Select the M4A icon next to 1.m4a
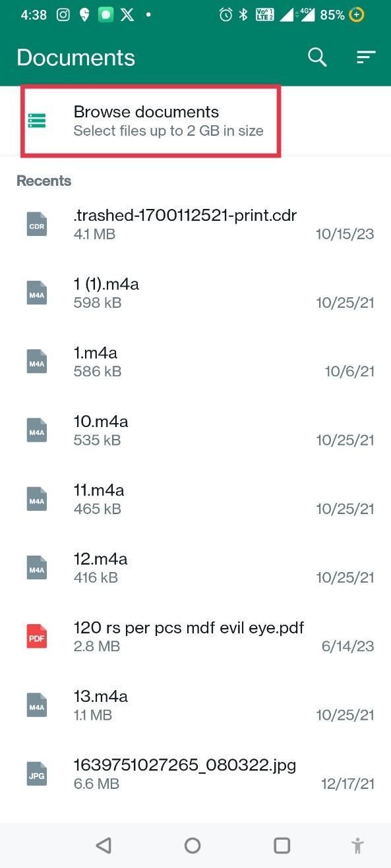The height and width of the screenshot is (868, 391). pos(36,361)
